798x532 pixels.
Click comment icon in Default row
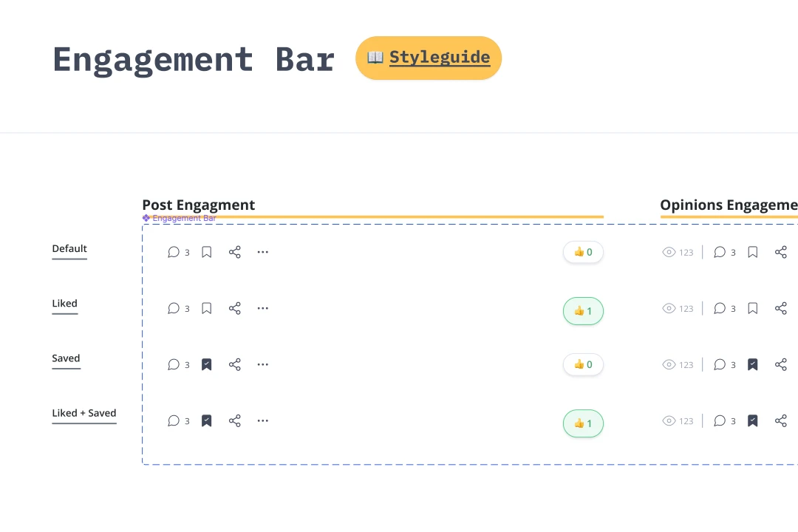point(174,252)
